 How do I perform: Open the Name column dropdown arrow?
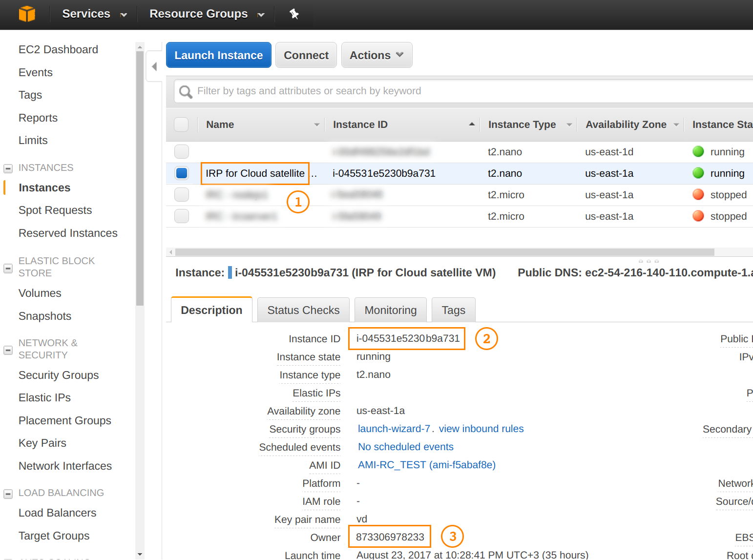tap(317, 125)
